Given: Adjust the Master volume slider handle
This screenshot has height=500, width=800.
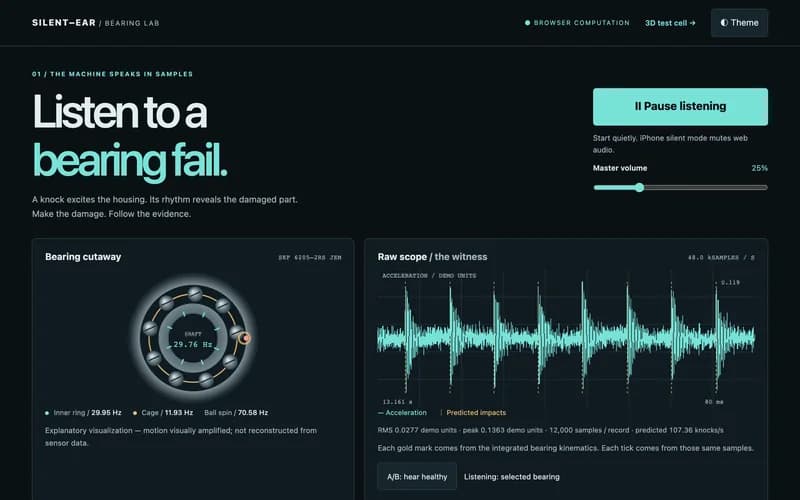Looking at the screenshot, I should tap(639, 187).
